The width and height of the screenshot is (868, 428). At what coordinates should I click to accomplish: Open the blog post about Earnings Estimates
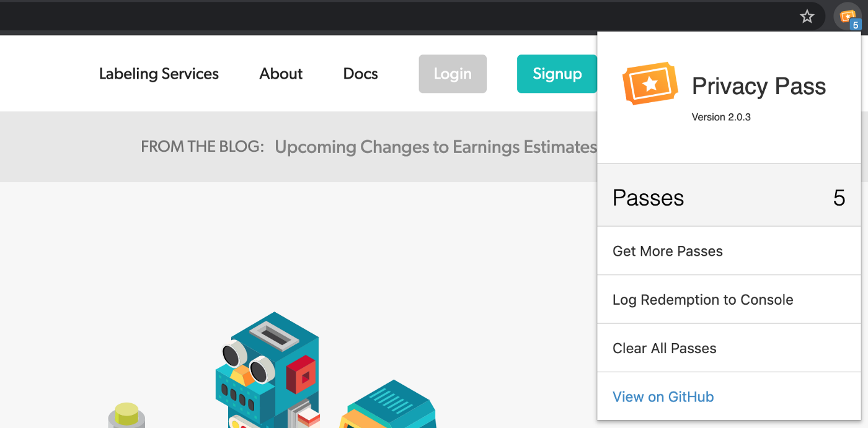436,147
